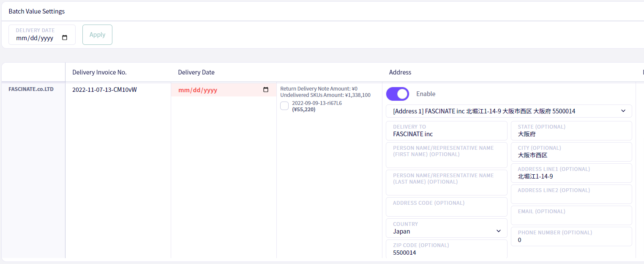Image resolution: width=644 pixels, height=264 pixels.
Task: Focus the batch Delivery Date input
Action: click(x=42, y=35)
